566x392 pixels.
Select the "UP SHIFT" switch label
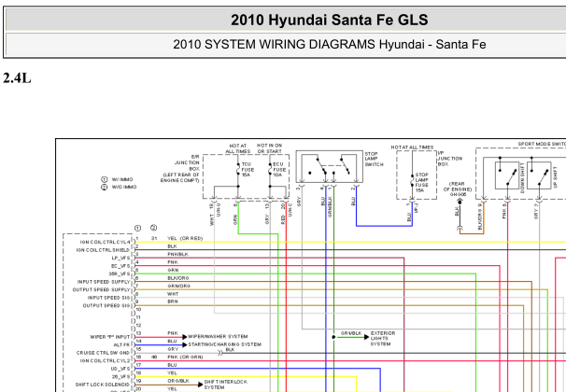(555, 176)
